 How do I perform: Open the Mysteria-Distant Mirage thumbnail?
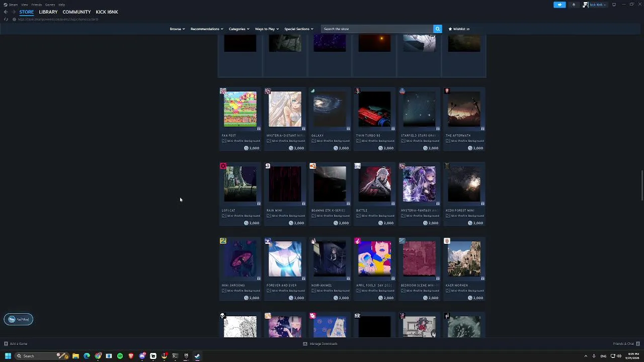tap(285, 109)
